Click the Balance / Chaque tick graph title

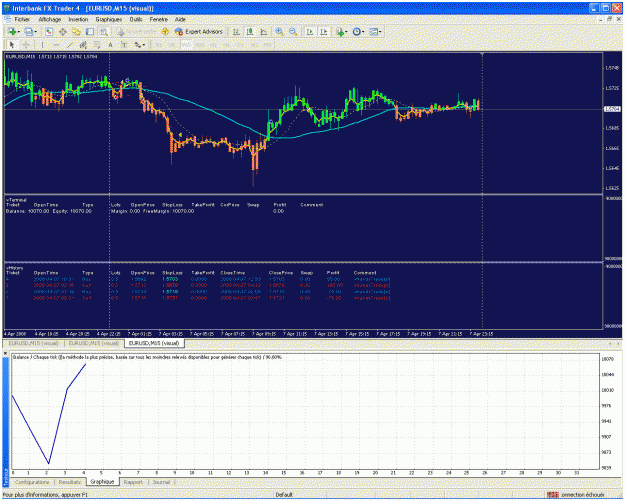click(147, 358)
